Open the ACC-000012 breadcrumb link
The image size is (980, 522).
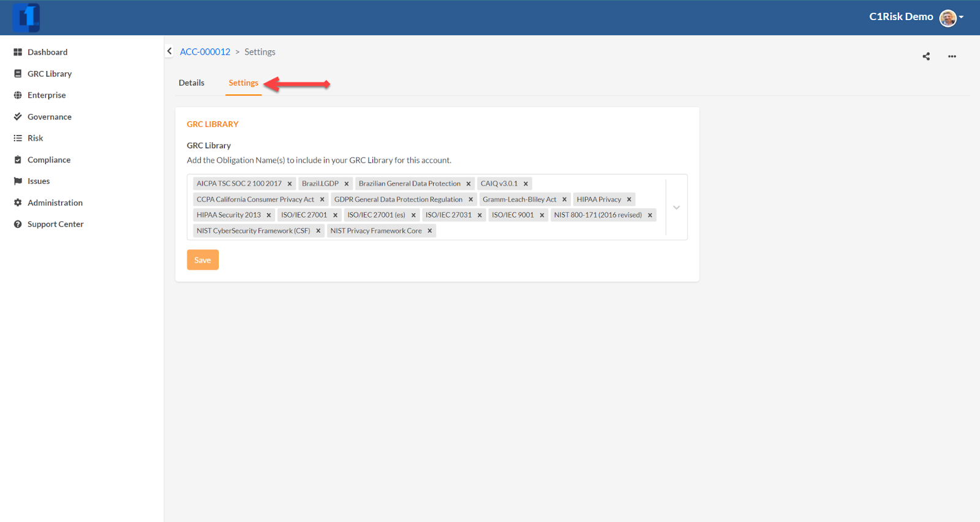tap(205, 52)
